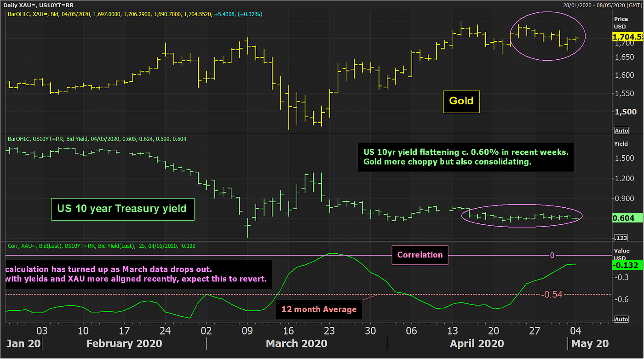This screenshot has height=359, width=644.
Task: Click the 'calculation has turned up' comment text
Action: 138,274
